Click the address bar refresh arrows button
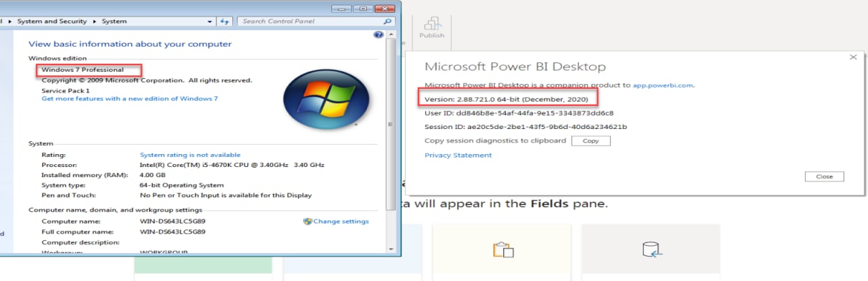 pyautogui.click(x=226, y=22)
